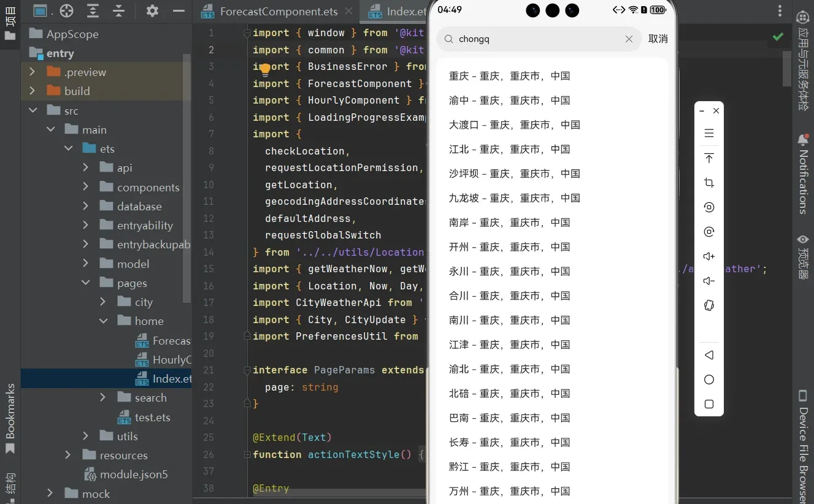Select the entry module in the tree

pos(52,53)
